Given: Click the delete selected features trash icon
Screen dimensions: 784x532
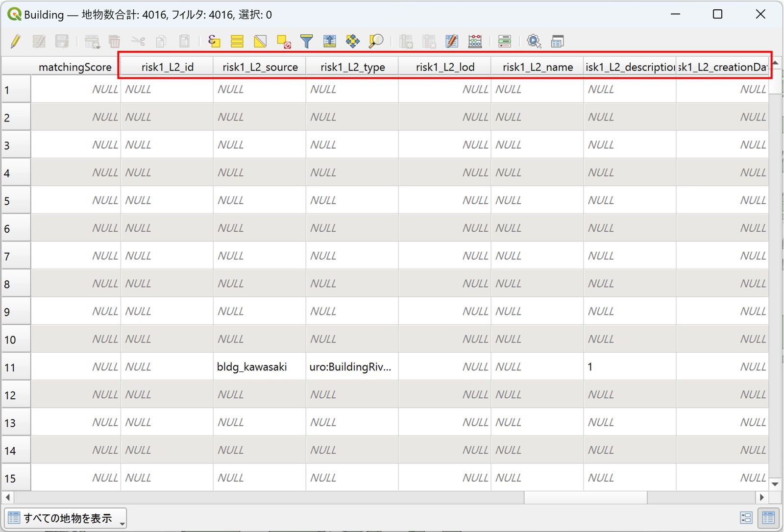Looking at the screenshot, I should point(114,41).
